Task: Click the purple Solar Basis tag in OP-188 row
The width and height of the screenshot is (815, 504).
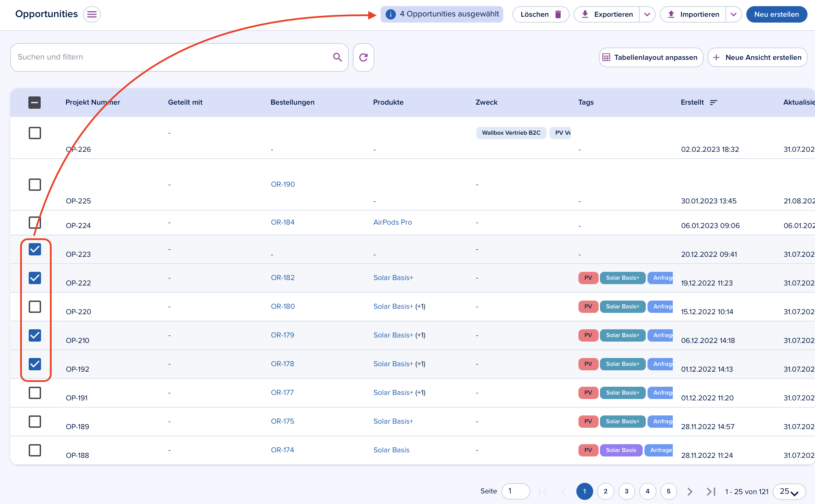Action: (621, 450)
